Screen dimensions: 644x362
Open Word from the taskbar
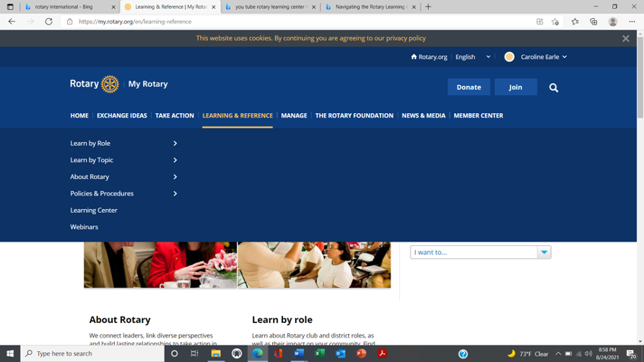point(299,353)
